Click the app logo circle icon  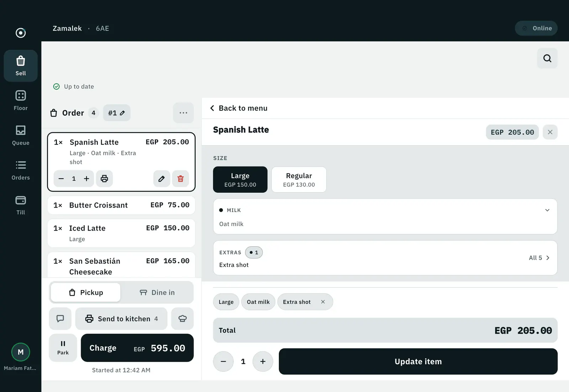click(21, 33)
